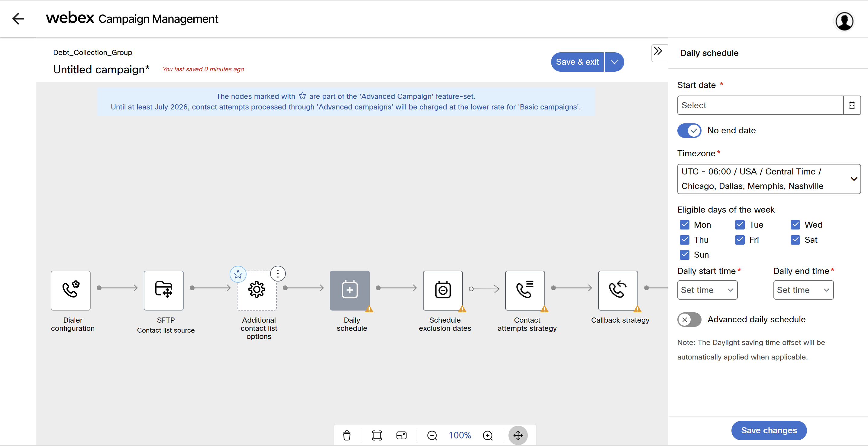Viewport: 868px width, 446px height.
Task: Open the SFTP Contact list source node
Action: click(x=163, y=290)
